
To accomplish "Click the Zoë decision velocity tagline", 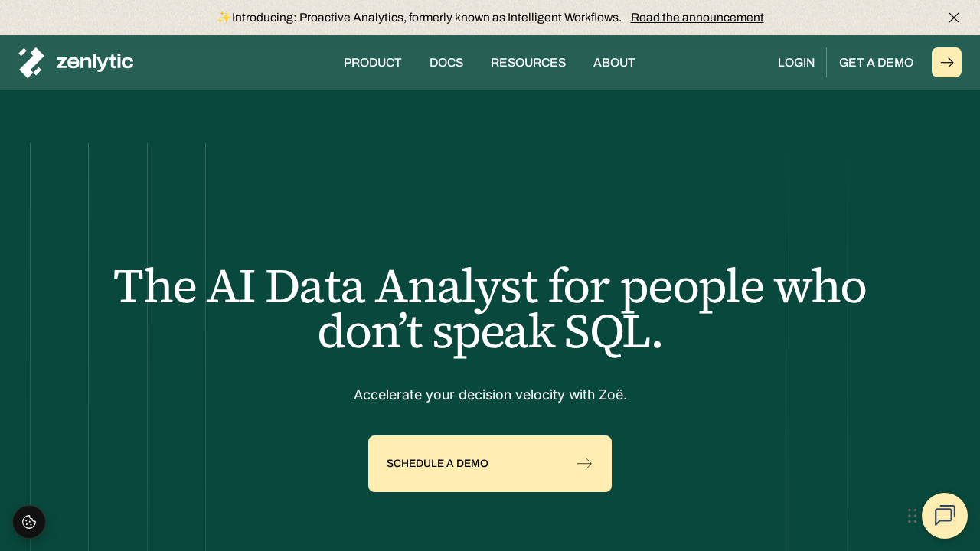I will coord(490,395).
